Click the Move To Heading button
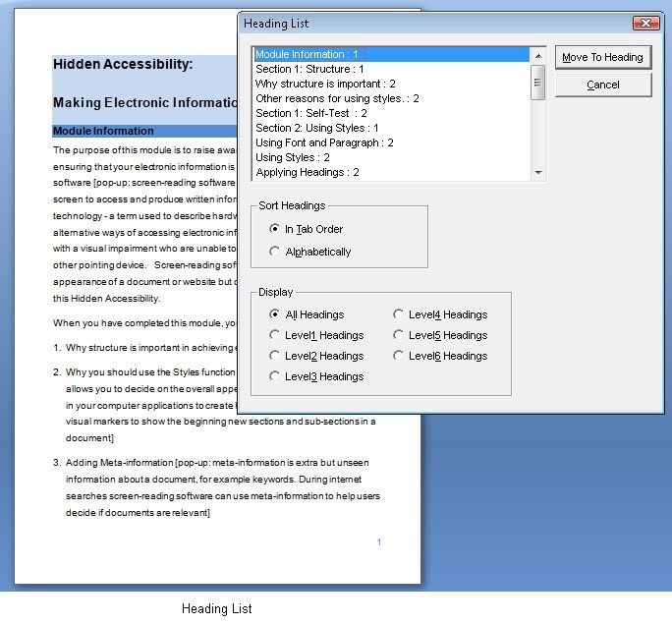 tap(602, 57)
